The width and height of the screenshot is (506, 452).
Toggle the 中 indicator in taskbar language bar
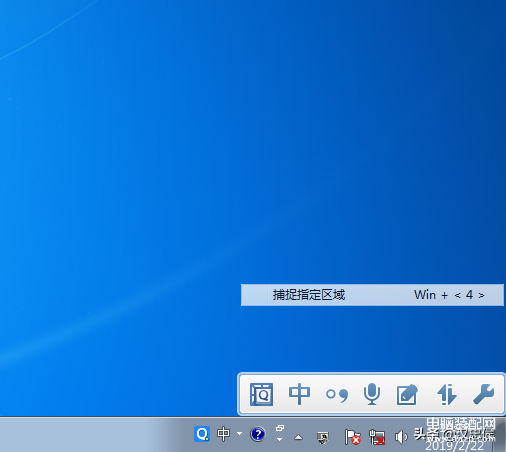(223, 434)
